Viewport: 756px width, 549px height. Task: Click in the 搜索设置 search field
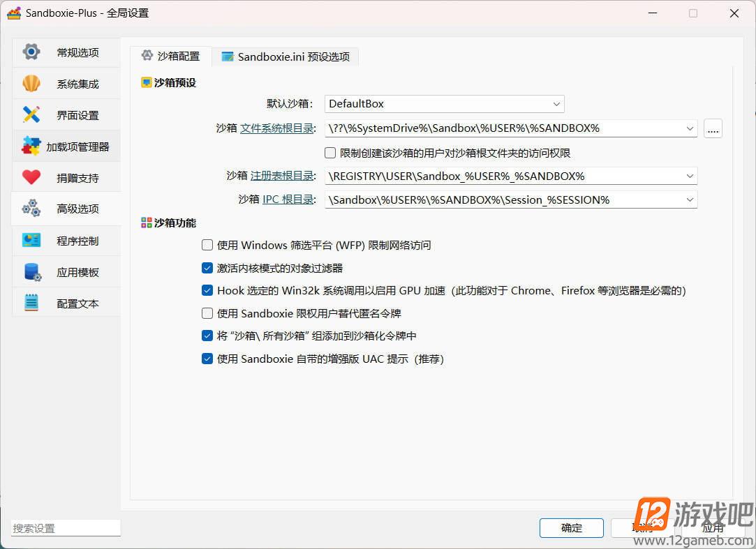(x=66, y=528)
